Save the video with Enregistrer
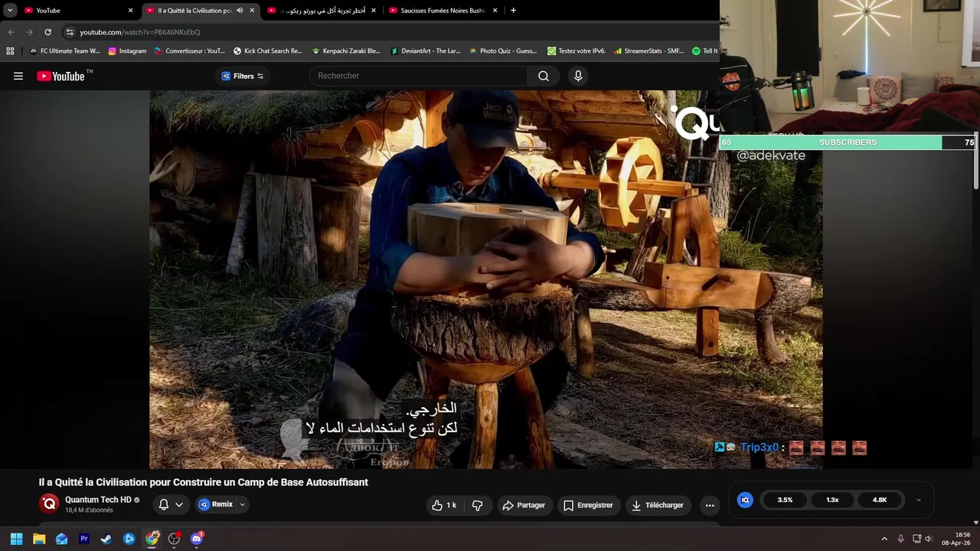 click(588, 505)
